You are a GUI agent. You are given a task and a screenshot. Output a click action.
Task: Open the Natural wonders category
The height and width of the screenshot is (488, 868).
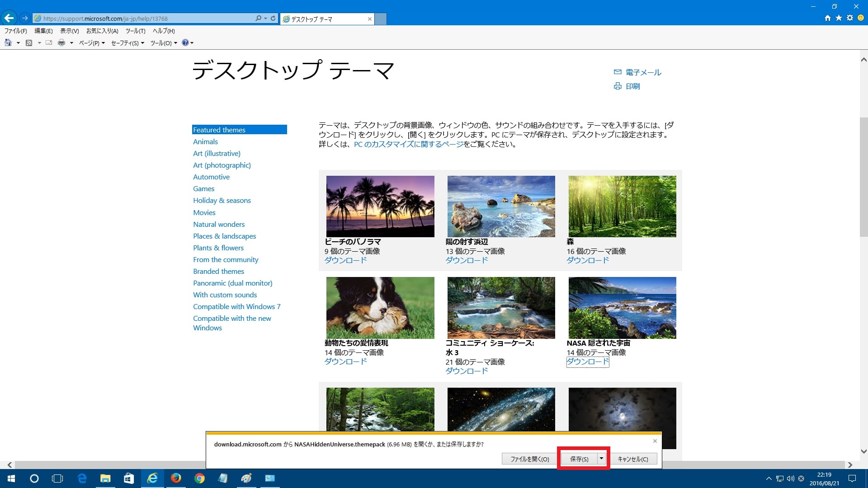(219, 224)
